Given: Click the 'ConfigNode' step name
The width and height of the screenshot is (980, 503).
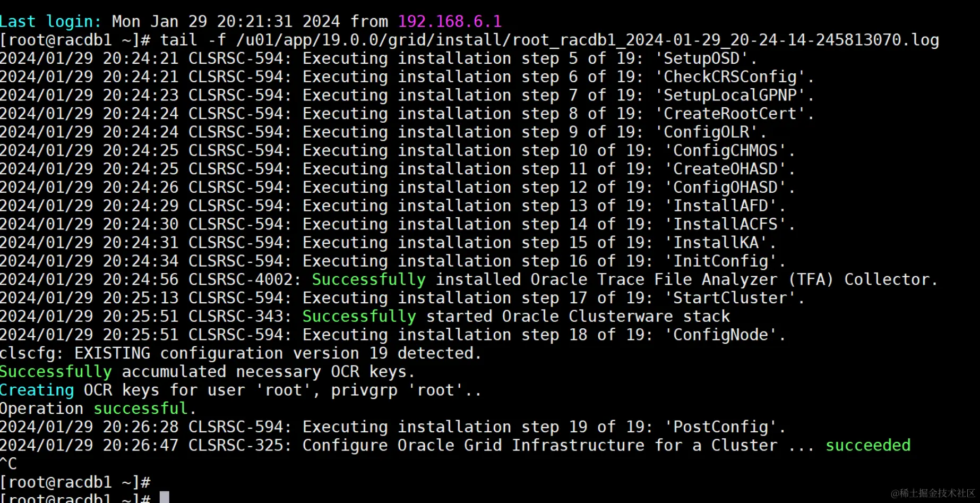Looking at the screenshot, I should [720, 335].
